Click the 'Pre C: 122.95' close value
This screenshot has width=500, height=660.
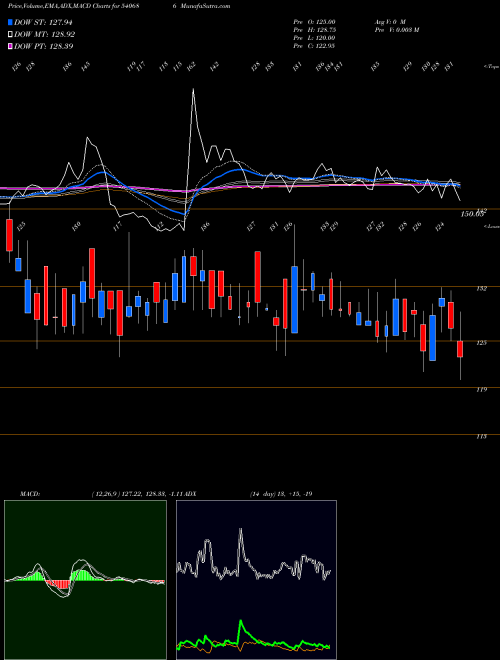point(314,46)
